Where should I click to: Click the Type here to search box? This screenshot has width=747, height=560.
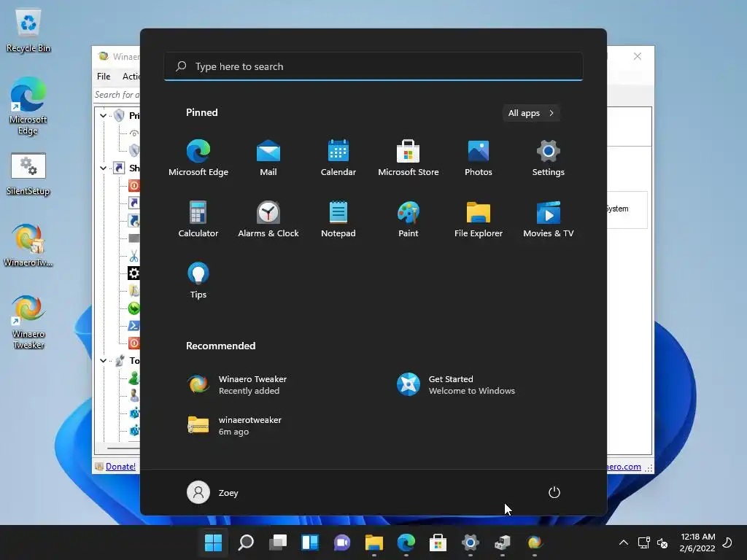tap(373, 66)
